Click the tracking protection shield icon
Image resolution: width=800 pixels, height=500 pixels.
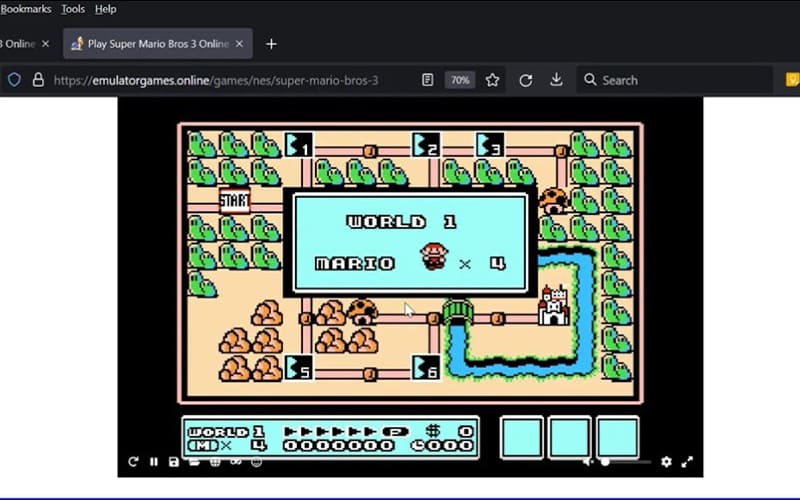click(x=14, y=80)
